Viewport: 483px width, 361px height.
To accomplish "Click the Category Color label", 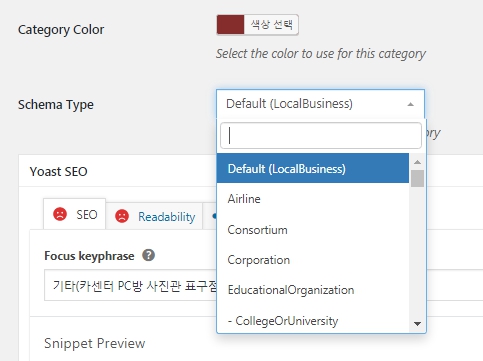I will tap(61, 30).
